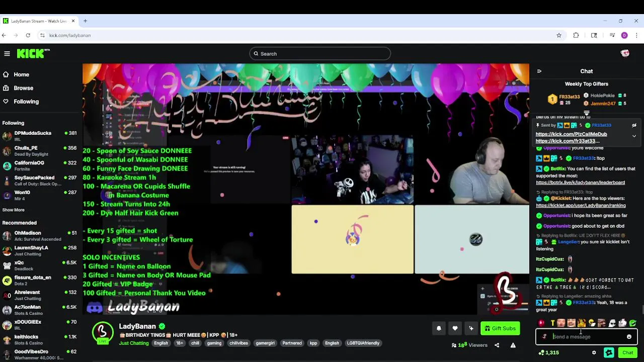644x362 pixels.
Task: Bookmark this page with the star icon
Action: point(558,35)
